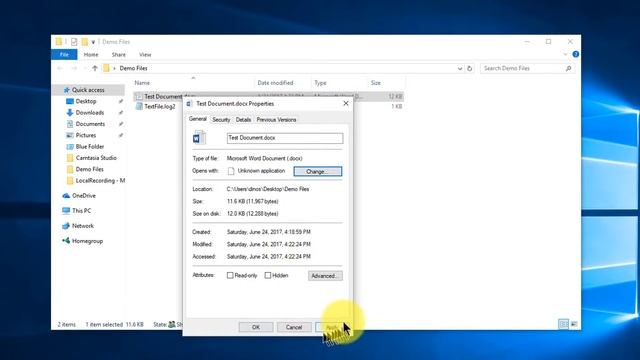This screenshot has height=360, width=640.
Task: Switch to the Details tab in Properties
Action: point(243,120)
